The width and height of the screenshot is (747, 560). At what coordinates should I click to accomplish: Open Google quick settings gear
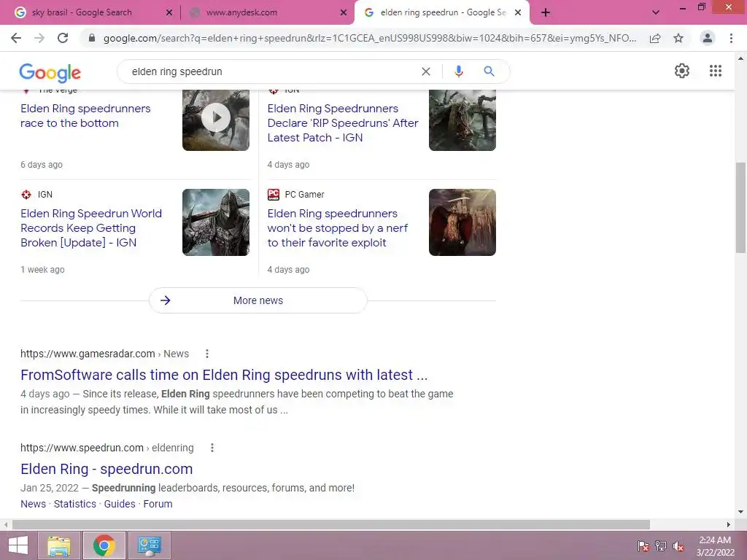pyautogui.click(x=682, y=71)
